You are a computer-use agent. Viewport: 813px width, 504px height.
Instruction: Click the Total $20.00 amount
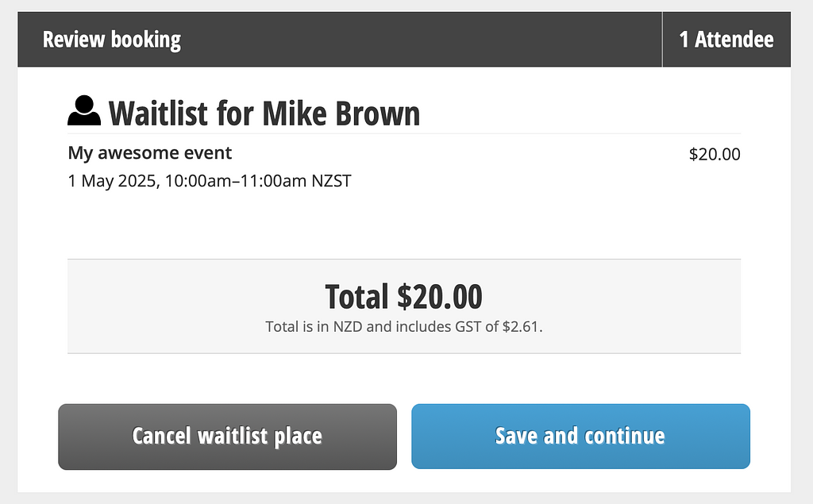[x=403, y=296]
